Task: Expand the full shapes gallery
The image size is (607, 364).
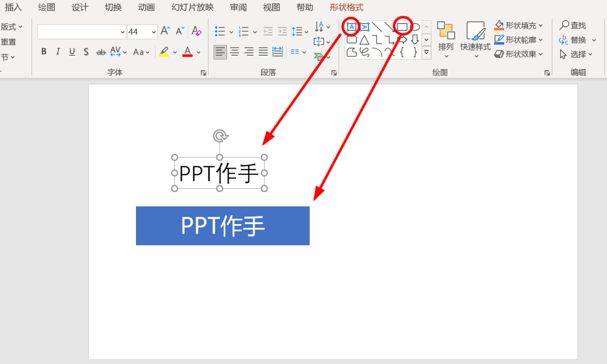Action: tap(426, 52)
